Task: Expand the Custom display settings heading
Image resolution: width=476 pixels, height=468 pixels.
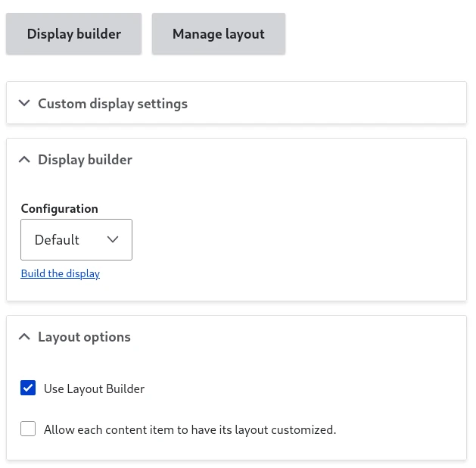Action: click(113, 104)
